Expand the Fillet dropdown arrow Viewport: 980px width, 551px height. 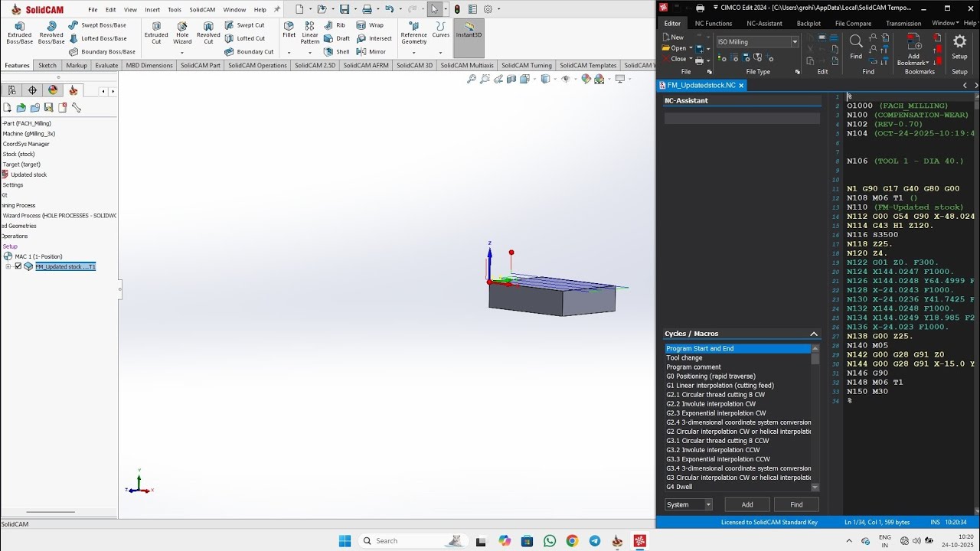[289, 53]
